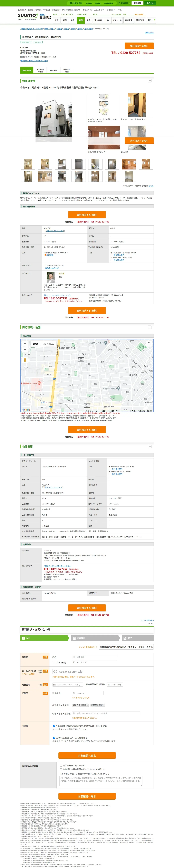This screenshot has width=174, height=868.
Task: Click 会員登録 button
Action: tap(137, 3)
